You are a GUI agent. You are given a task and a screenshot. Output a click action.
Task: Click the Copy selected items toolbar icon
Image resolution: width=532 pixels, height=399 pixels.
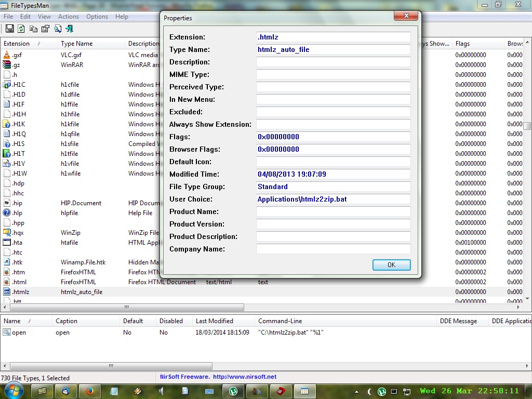[33, 29]
